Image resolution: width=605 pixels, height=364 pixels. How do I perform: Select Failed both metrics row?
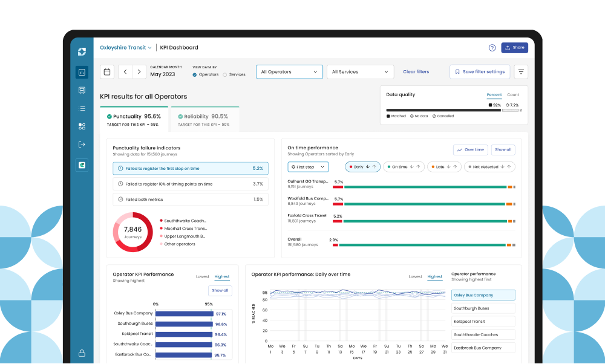pyautogui.click(x=191, y=200)
